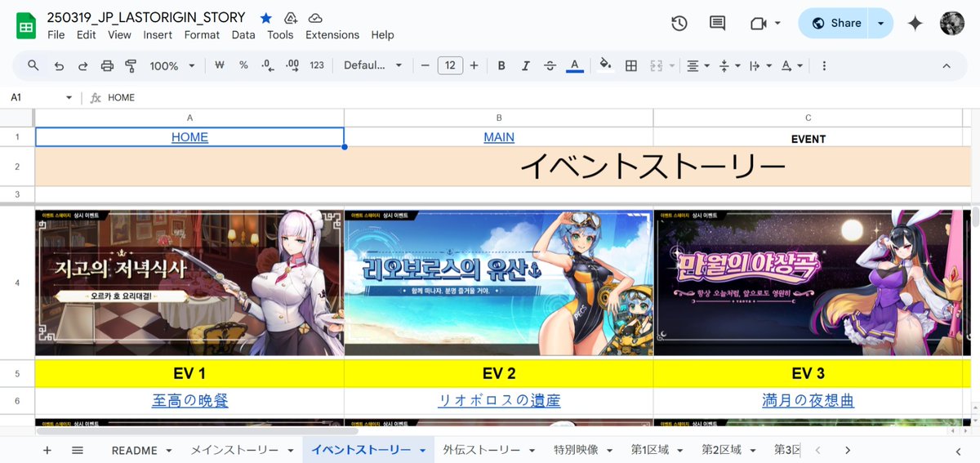This screenshot has width=980, height=463.
Task: Follow the MAIN link in cell B1
Action: pyautogui.click(x=499, y=137)
